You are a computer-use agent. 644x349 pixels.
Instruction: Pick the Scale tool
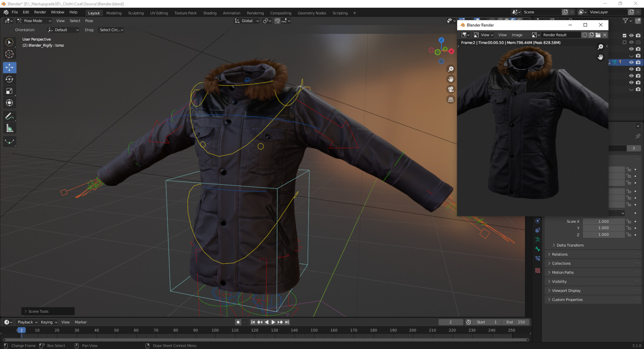pos(10,91)
